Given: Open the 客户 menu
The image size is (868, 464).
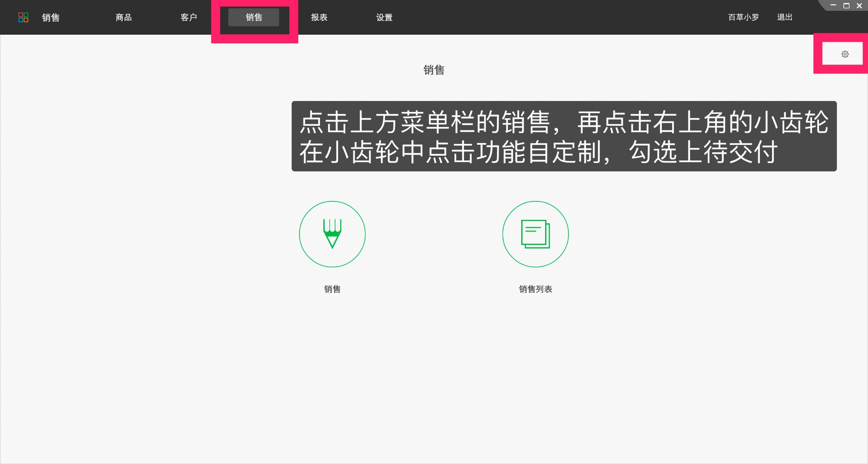Looking at the screenshot, I should [188, 17].
